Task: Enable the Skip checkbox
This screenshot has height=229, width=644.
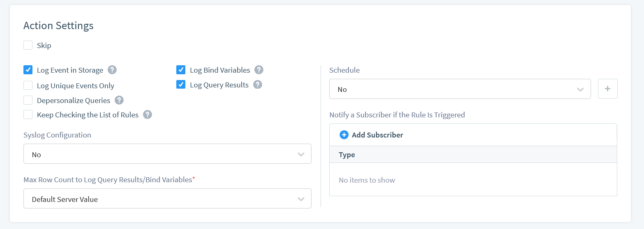Action: coord(28,45)
